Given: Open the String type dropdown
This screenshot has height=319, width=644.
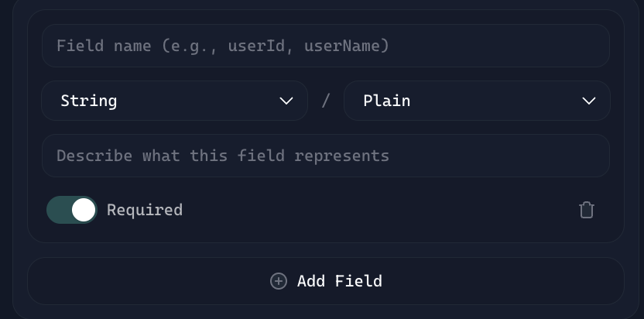Looking at the screenshot, I should coord(174,101).
